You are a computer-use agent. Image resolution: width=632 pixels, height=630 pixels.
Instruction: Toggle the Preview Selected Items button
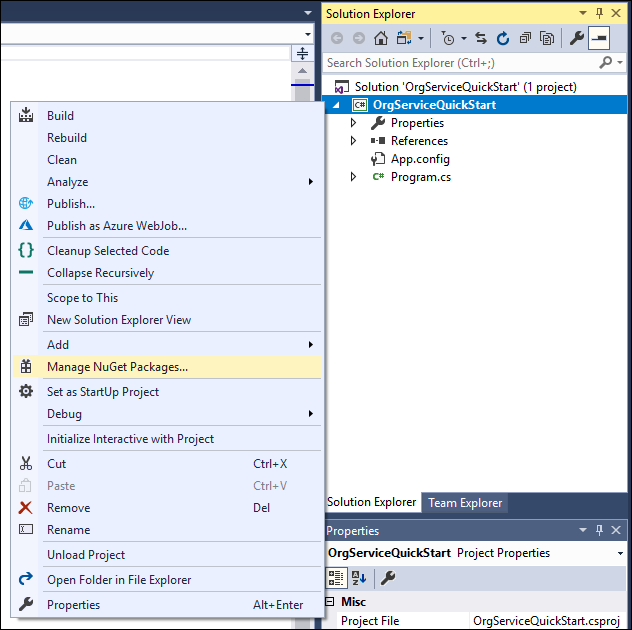point(599,38)
